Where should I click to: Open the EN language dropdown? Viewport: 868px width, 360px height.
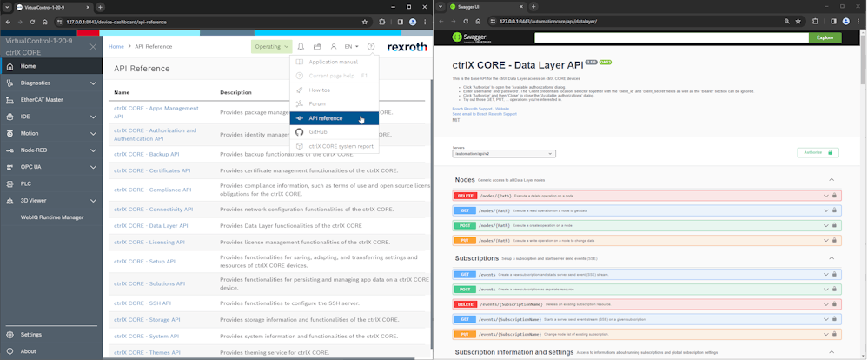(x=352, y=47)
